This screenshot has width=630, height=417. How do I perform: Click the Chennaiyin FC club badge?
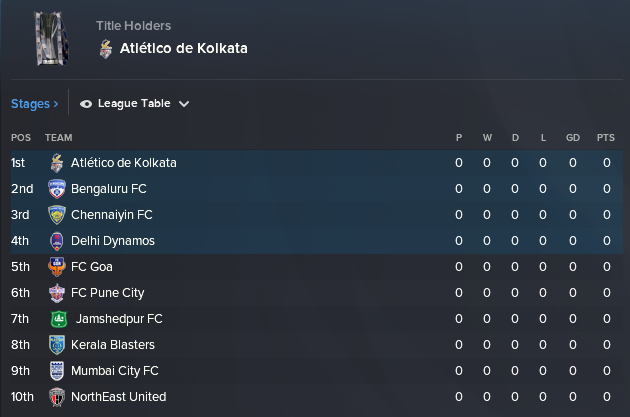[x=57, y=215]
